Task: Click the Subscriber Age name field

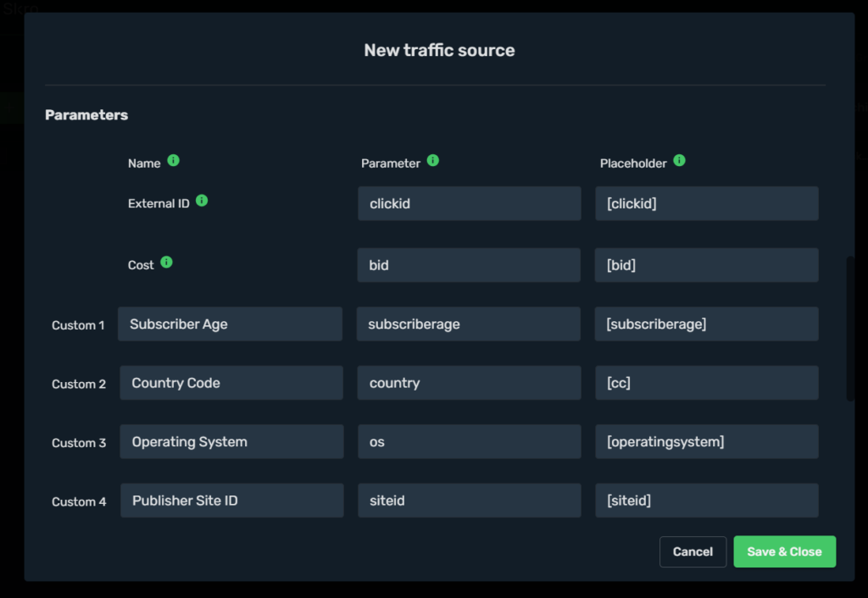Action: 230,324
